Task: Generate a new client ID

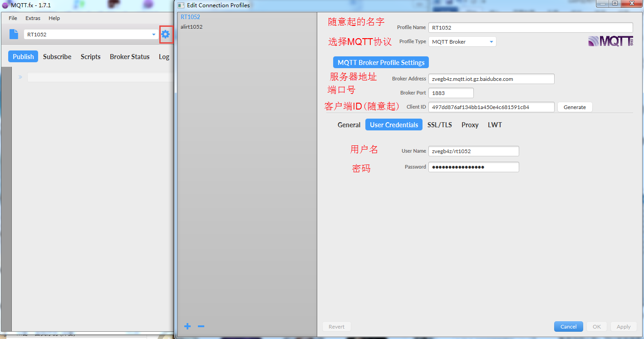Action: pos(575,107)
